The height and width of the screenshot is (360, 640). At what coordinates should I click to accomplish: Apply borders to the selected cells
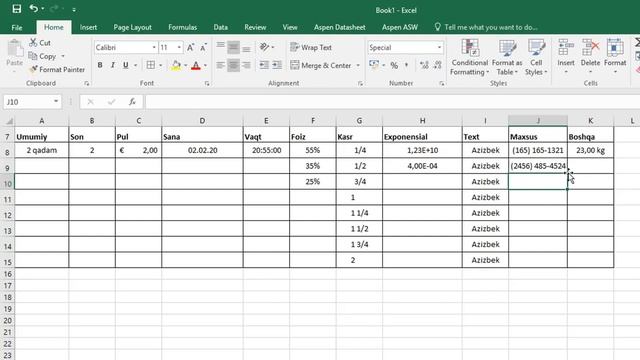[151, 65]
